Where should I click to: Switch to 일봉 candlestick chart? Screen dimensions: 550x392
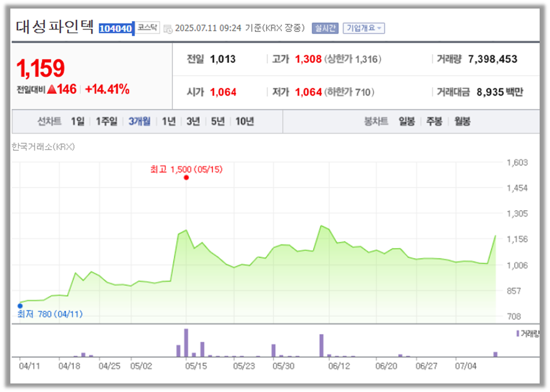point(407,121)
